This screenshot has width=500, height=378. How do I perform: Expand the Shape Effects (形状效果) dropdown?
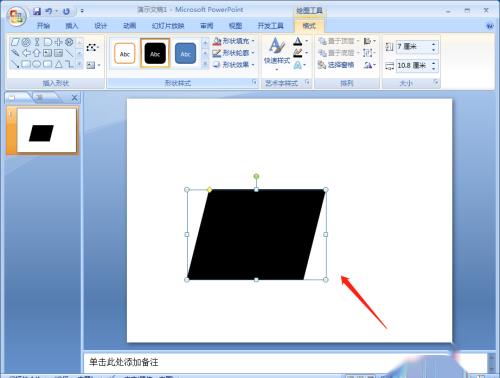coord(234,64)
